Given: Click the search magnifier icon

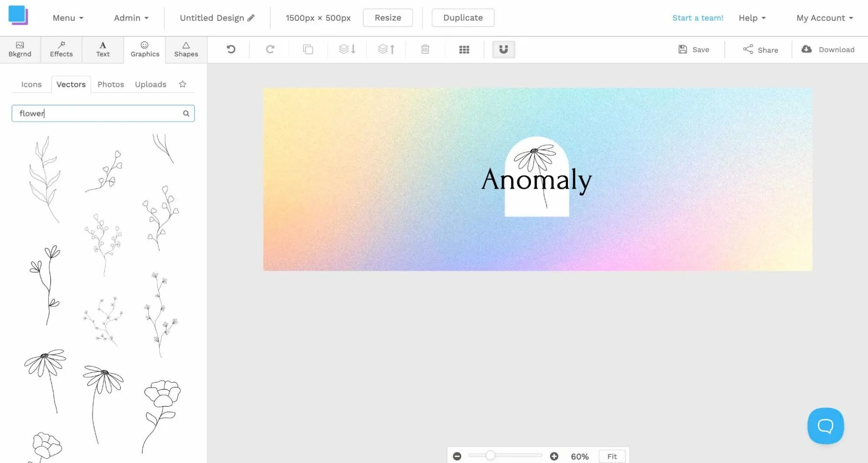Looking at the screenshot, I should [186, 114].
